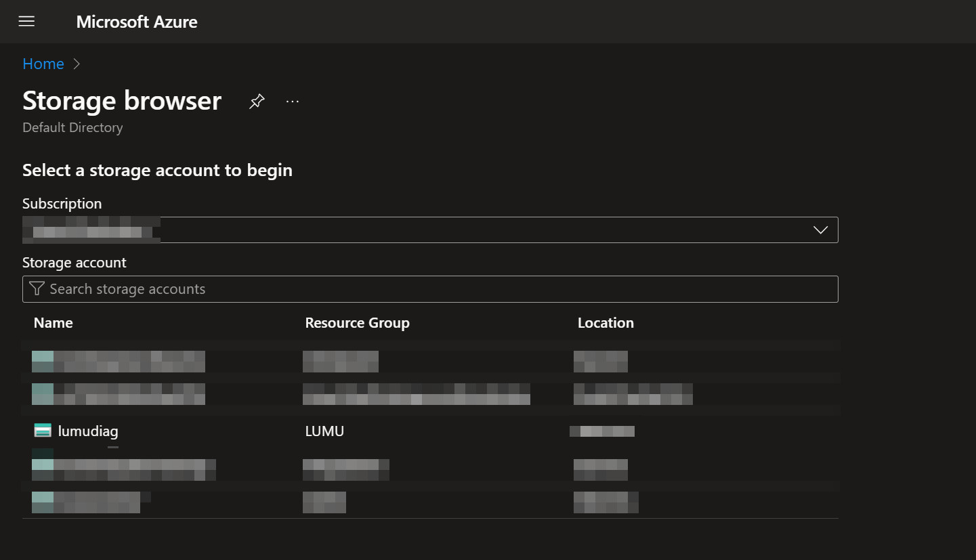Expand the Subscription dropdown arrow
The image size is (976, 560).
point(820,230)
